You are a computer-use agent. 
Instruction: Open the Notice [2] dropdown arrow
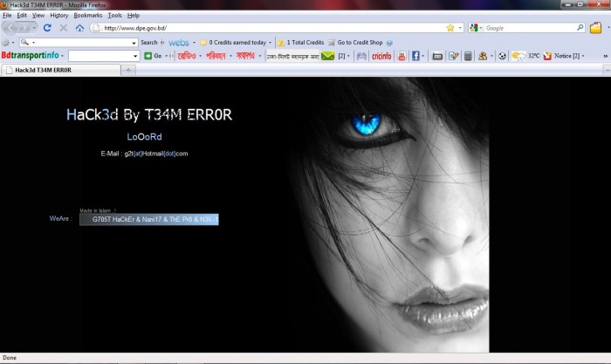click(x=583, y=56)
